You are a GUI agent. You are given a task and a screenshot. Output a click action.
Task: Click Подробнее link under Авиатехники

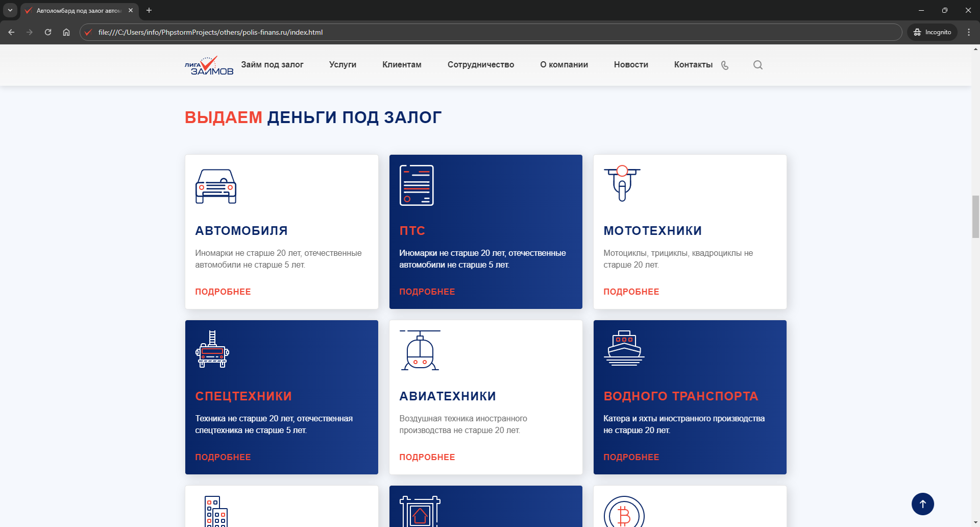(427, 457)
